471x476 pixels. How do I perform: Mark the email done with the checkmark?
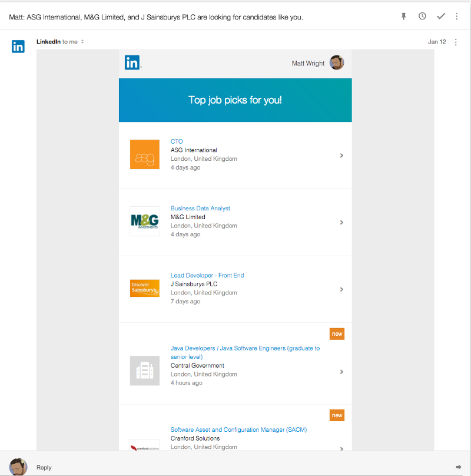pyautogui.click(x=441, y=16)
